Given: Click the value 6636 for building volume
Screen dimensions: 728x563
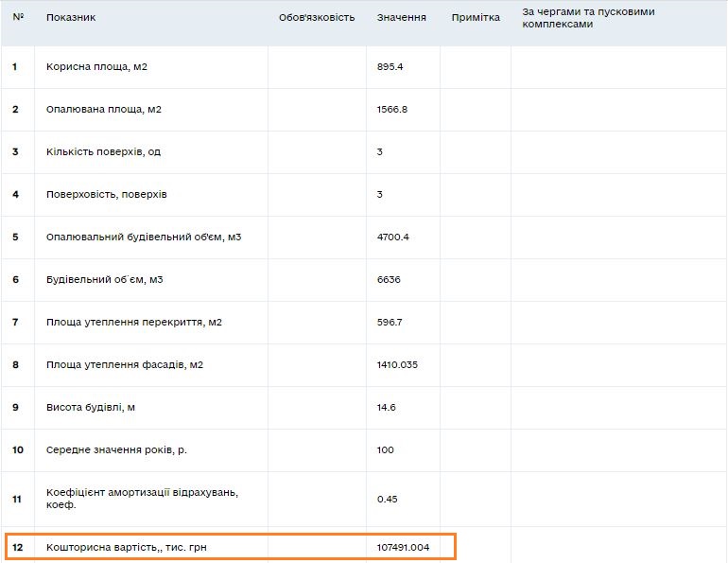Looking at the screenshot, I should click(389, 280).
